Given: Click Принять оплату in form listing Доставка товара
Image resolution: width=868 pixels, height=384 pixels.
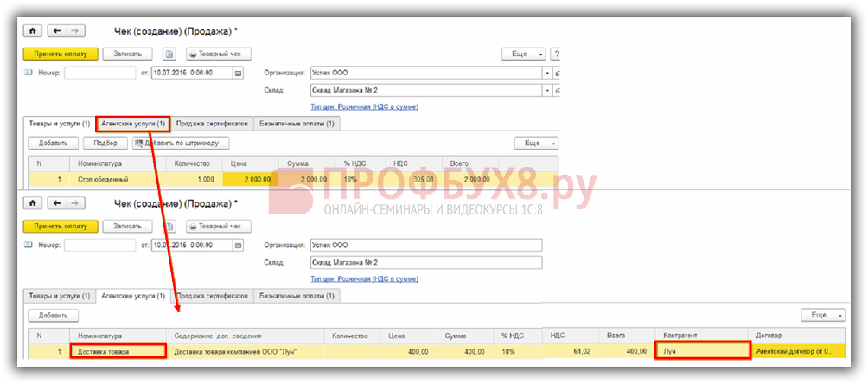Looking at the screenshot, I should [61, 227].
